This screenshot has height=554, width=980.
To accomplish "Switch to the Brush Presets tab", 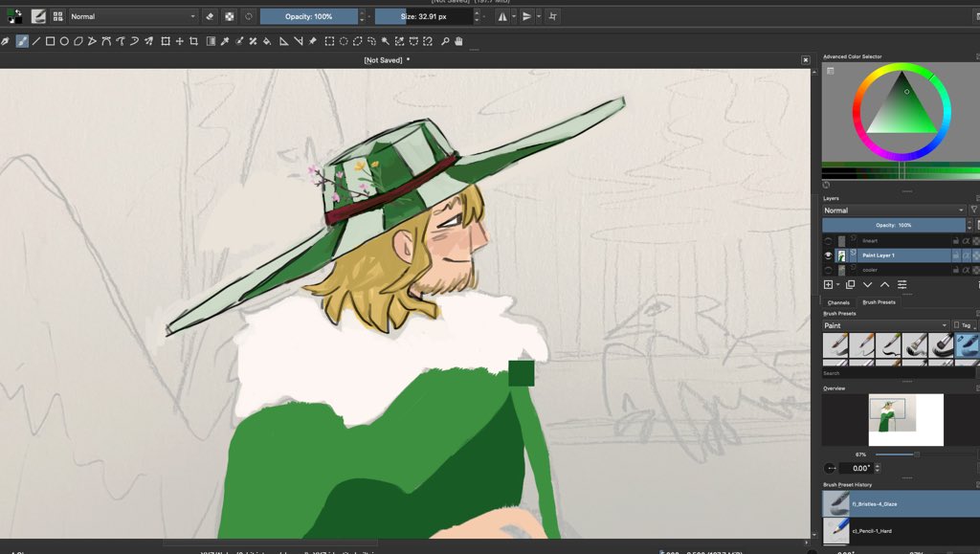I will coord(879,302).
